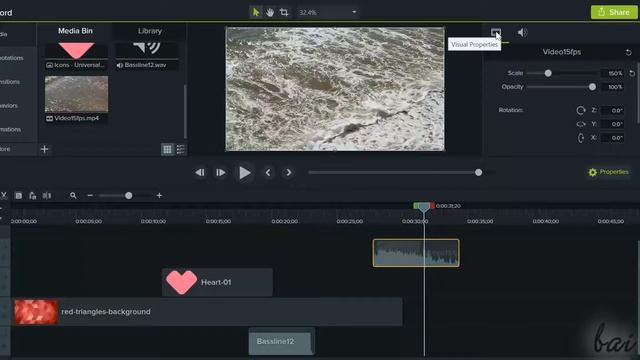Select the highlighted video clip with waveform
Viewport: 640px width, 360px height.
coord(416,253)
